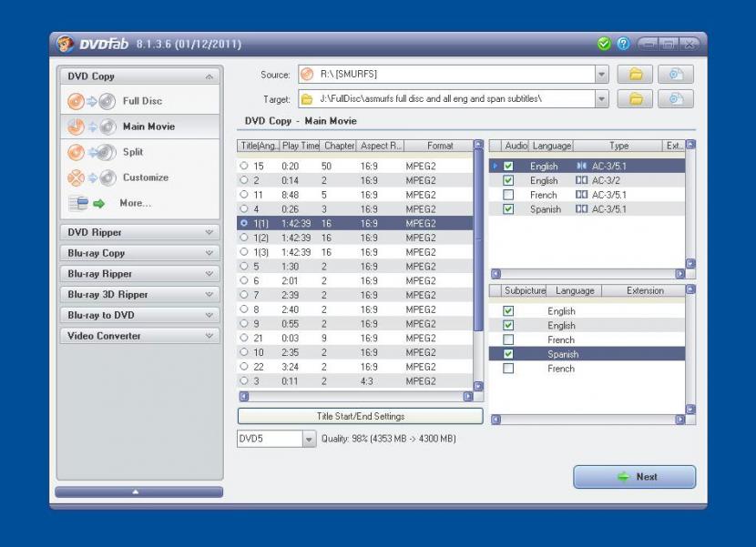
Task: Click subpicture list scroll-left arrow icon
Action: [495, 420]
